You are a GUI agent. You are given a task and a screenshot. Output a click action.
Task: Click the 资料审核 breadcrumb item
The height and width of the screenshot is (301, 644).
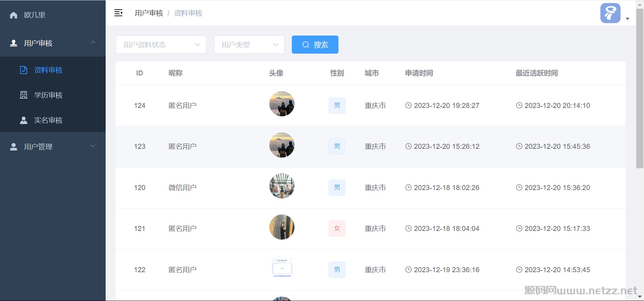tap(188, 13)
